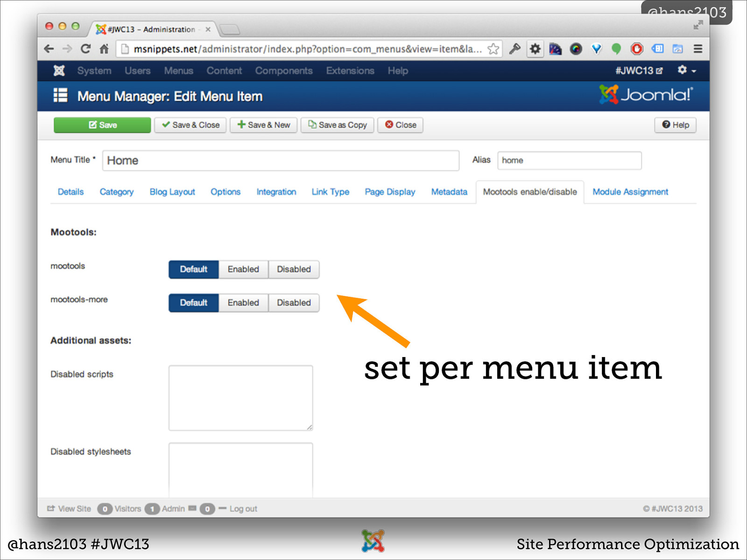The image size is (747, 560).
Task: Set mootools-more to Default
Action: (x=194, y=303)
